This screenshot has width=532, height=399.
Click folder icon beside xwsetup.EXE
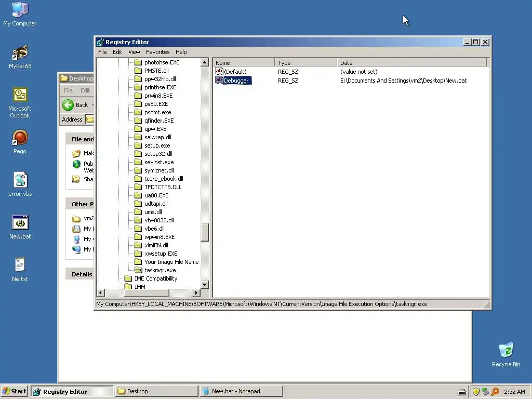pos(138,254)
